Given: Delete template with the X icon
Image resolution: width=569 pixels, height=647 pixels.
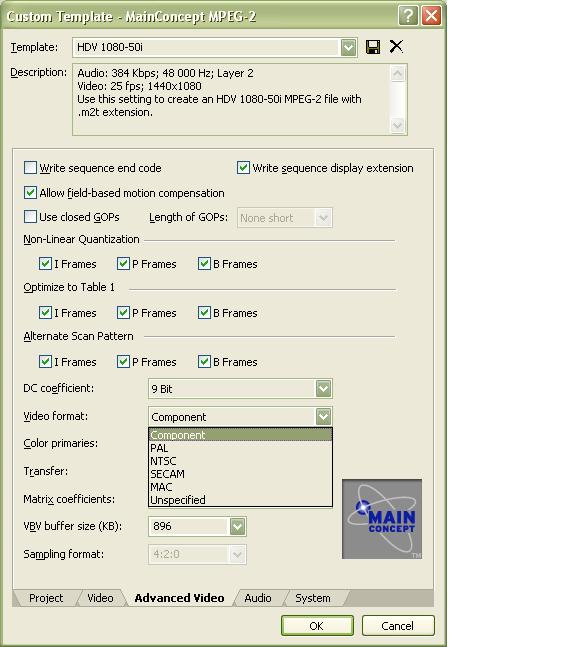Looking at the screenshot, I should (396, 47).
